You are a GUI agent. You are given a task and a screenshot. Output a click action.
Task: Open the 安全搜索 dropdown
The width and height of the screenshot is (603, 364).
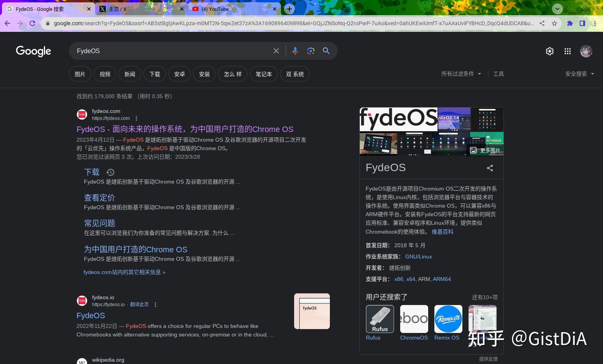pos(579,73)
